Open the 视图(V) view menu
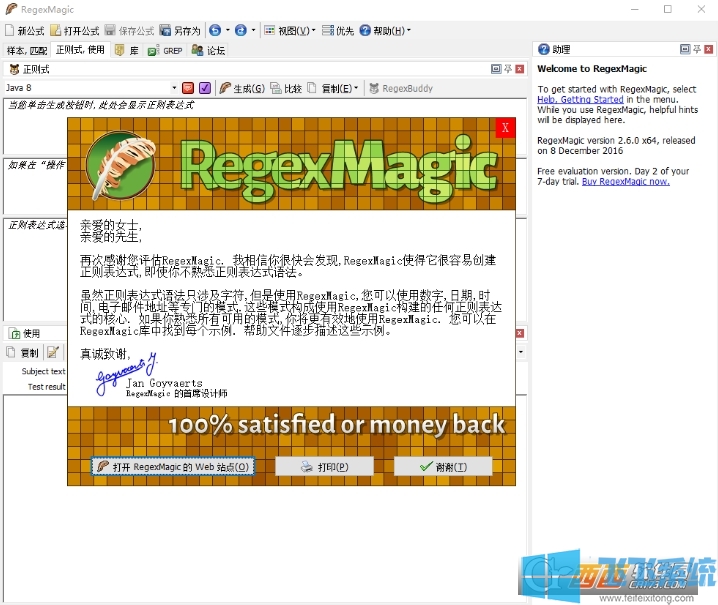Screen dimensions: 718x605 tap(290, 31)
